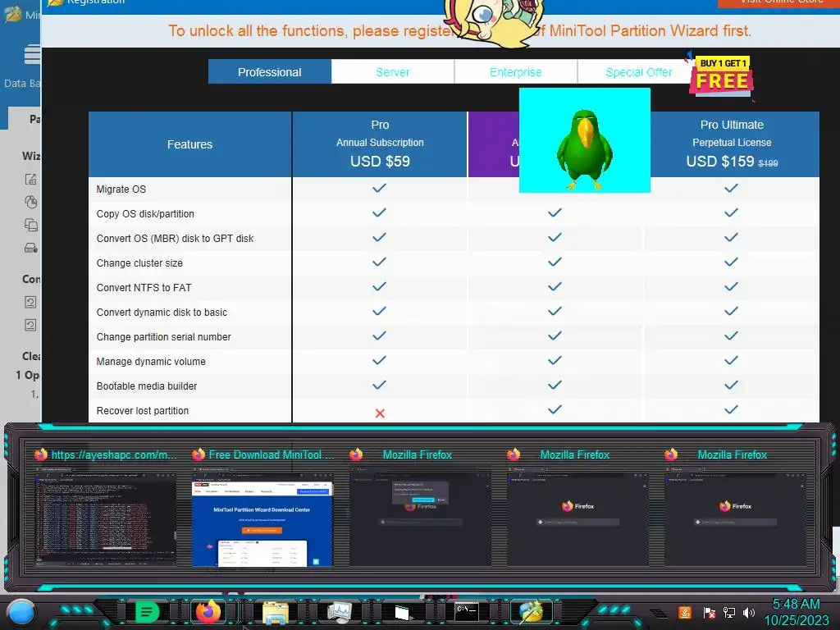Click the BUY 1 GET 1 FREE badge
840x630 pixels.
coord(722,75)
